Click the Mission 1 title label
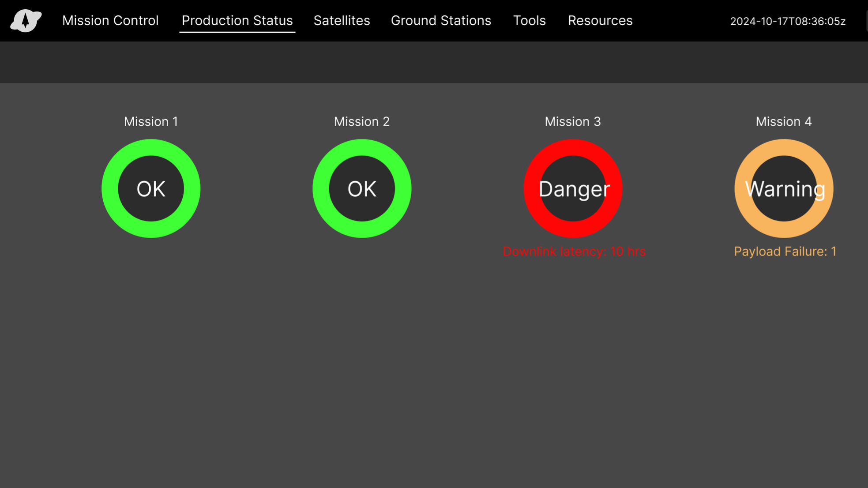Image resolution: width=868 pixels, height=488 pixels. click(x=151, y=121)
